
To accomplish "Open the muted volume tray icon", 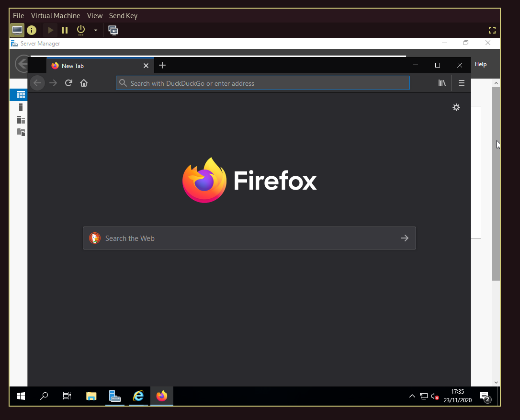I will [435, 396].
